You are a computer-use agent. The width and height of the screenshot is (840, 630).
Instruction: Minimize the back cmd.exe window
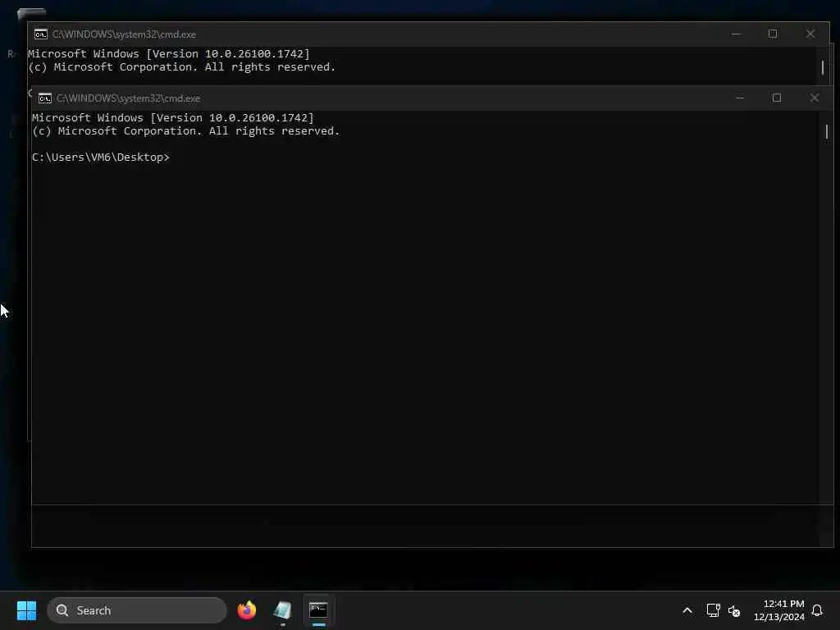[736, 34]
